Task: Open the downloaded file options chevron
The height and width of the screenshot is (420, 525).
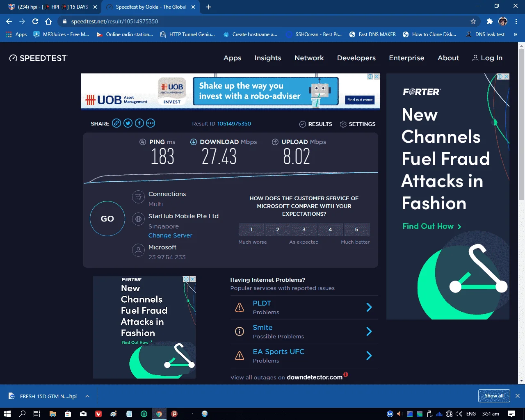Action: click(87, 396)
